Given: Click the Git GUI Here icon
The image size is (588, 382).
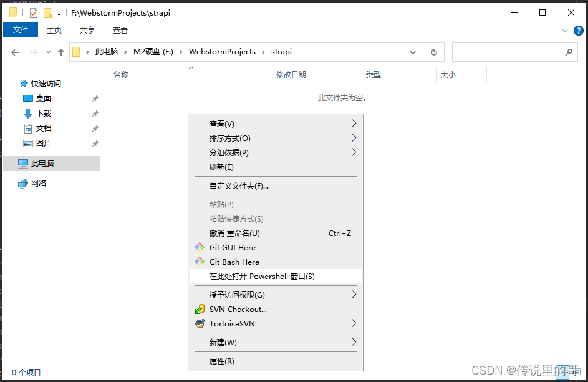Looking at the screenshot, I should [x=200, y=247].
